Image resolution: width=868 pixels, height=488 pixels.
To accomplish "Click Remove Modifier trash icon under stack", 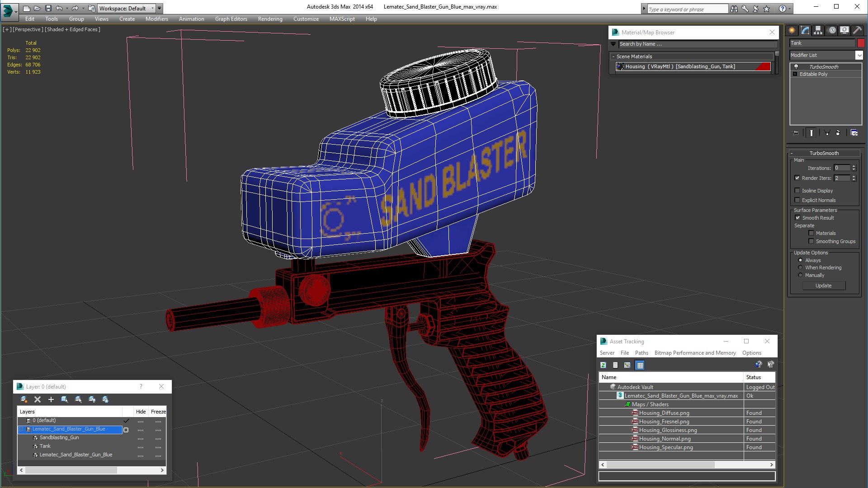I will pyautogui.click(x=838, y=133).
